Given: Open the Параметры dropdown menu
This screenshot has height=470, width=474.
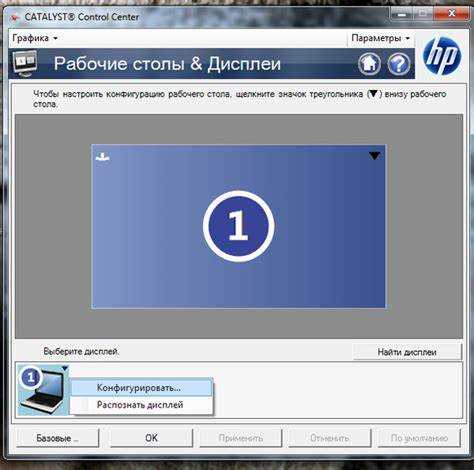Looking at the screenshot, I should click(x=380, y=38).
